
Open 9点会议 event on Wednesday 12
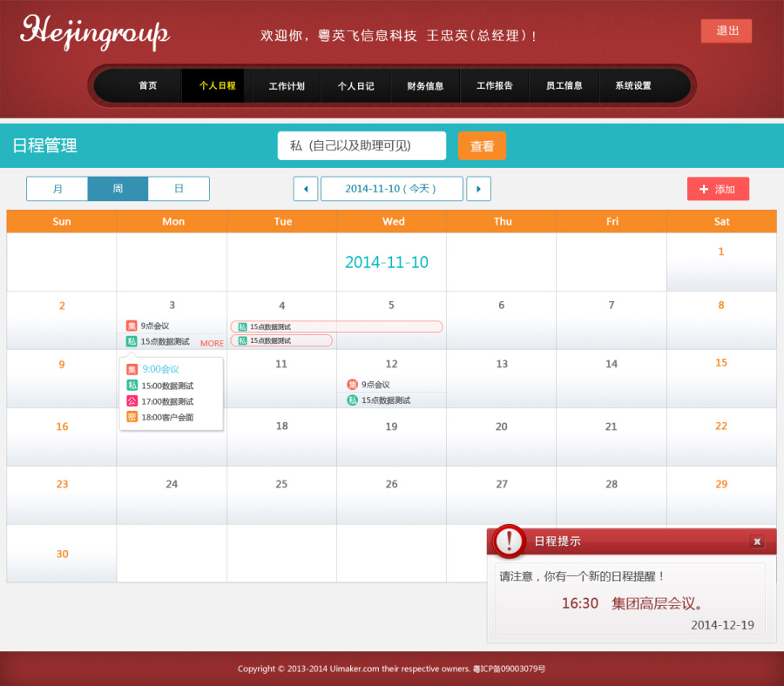tap(375, 385)
